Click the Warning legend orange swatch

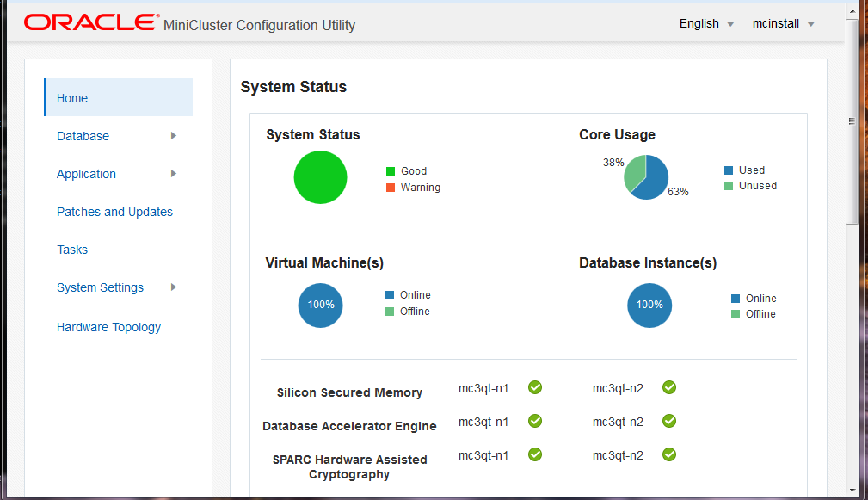(x=391, y=188)
